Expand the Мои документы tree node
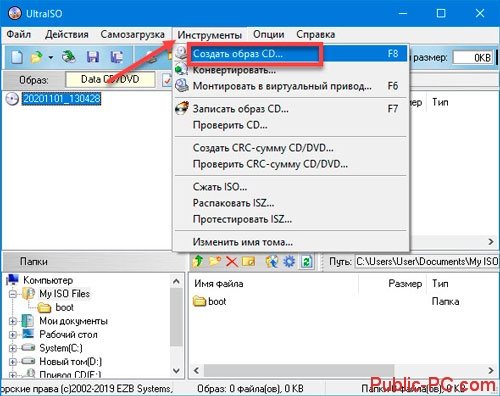500x396 pixels. 13,321
